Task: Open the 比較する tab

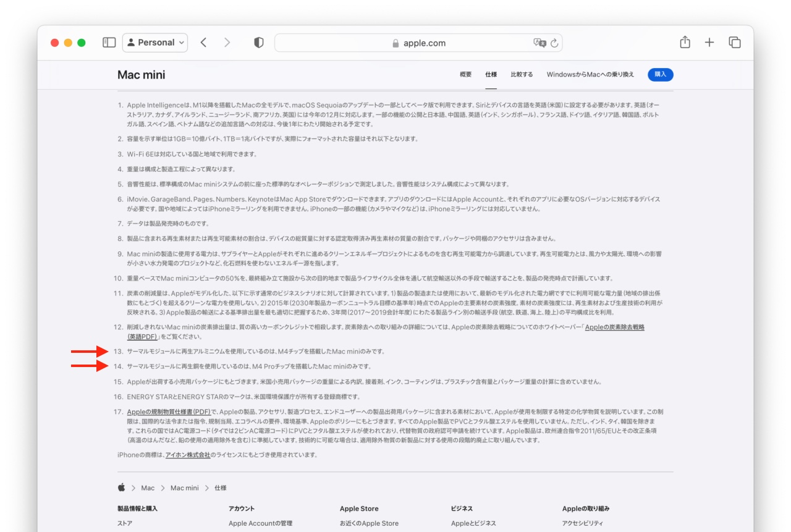Action: (522, 75)
